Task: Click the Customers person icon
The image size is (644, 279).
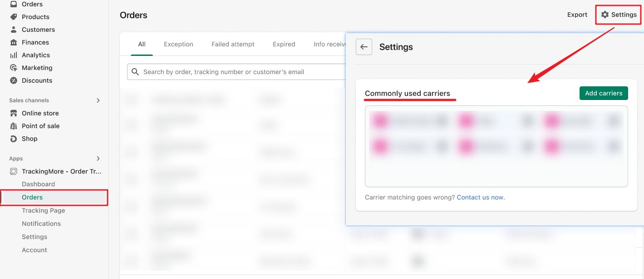Action: [14, 30]
